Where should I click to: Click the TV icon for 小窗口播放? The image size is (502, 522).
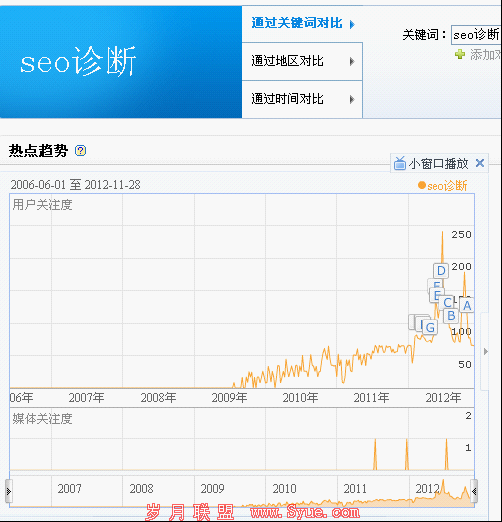click(400, 163)
